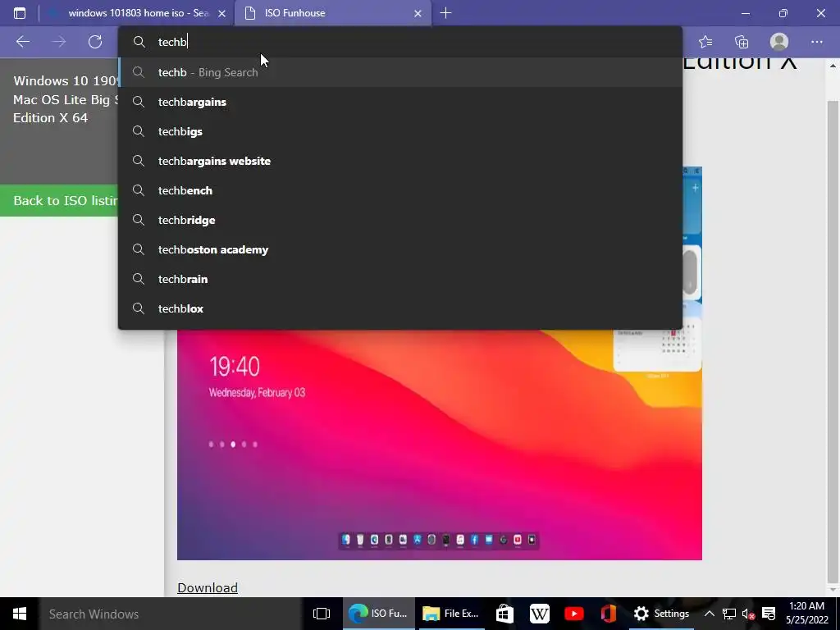This screenshot has width=840, height=630.
Task: Open the Favorites star list
Action: click(705, 42)
